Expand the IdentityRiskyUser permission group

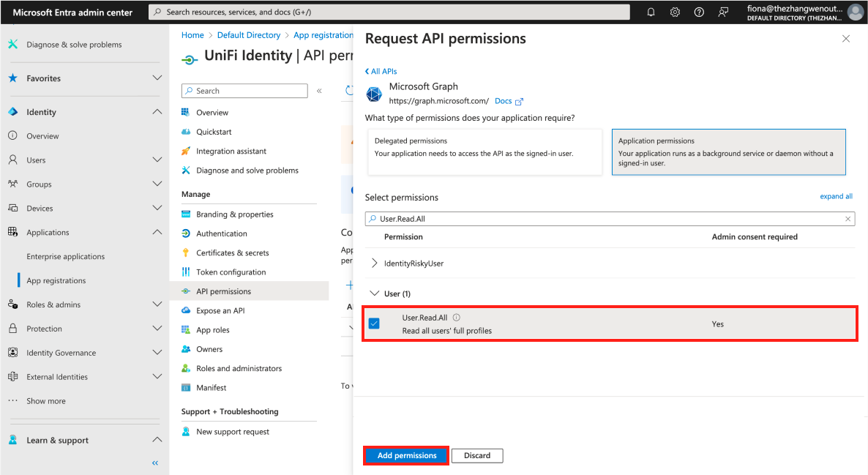coord(375,263)
